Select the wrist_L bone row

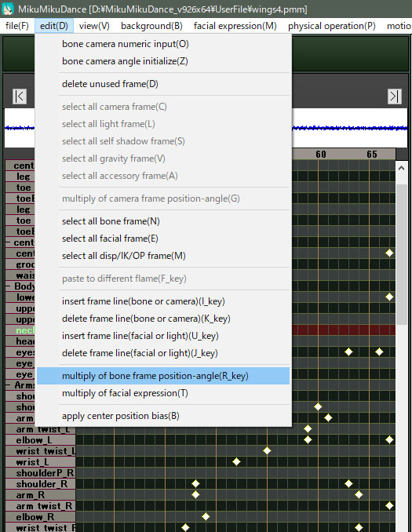(x=40, y=462)
